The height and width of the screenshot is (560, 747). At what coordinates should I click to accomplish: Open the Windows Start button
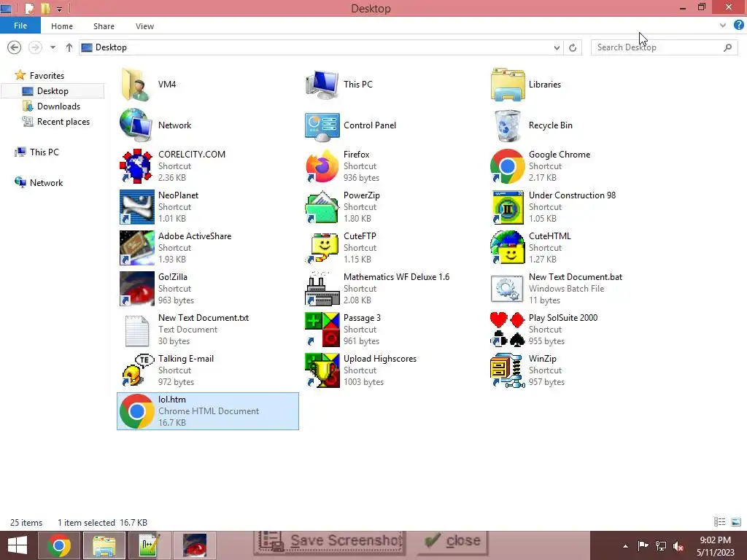pyautogui.click(x=18, y=545)
